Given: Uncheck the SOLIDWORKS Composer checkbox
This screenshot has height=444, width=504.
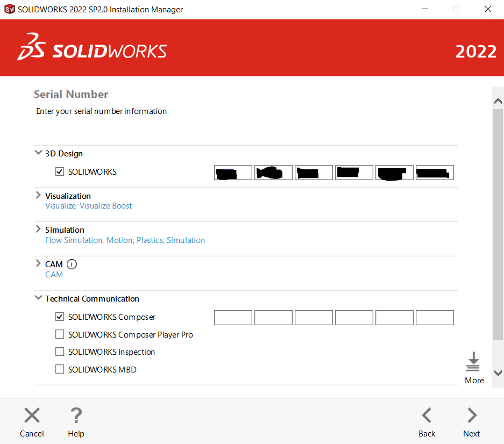Looking at the screenshot, I should click(60, 317).
